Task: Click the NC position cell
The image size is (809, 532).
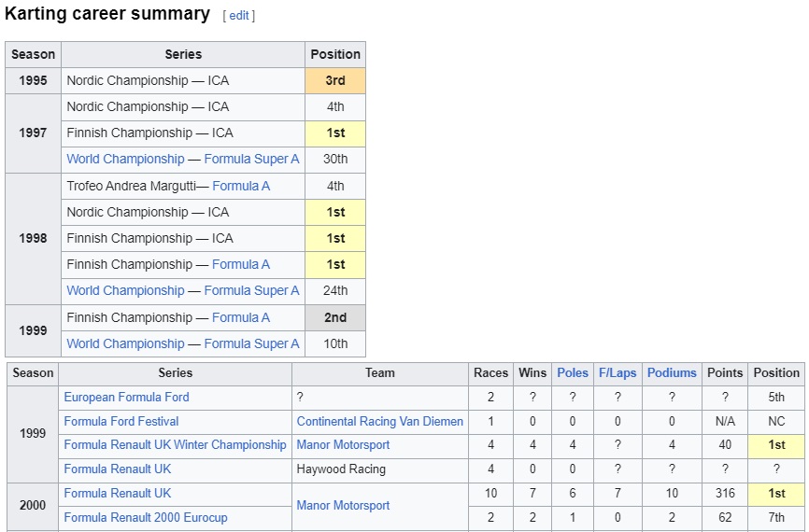Action: point(776,422)
